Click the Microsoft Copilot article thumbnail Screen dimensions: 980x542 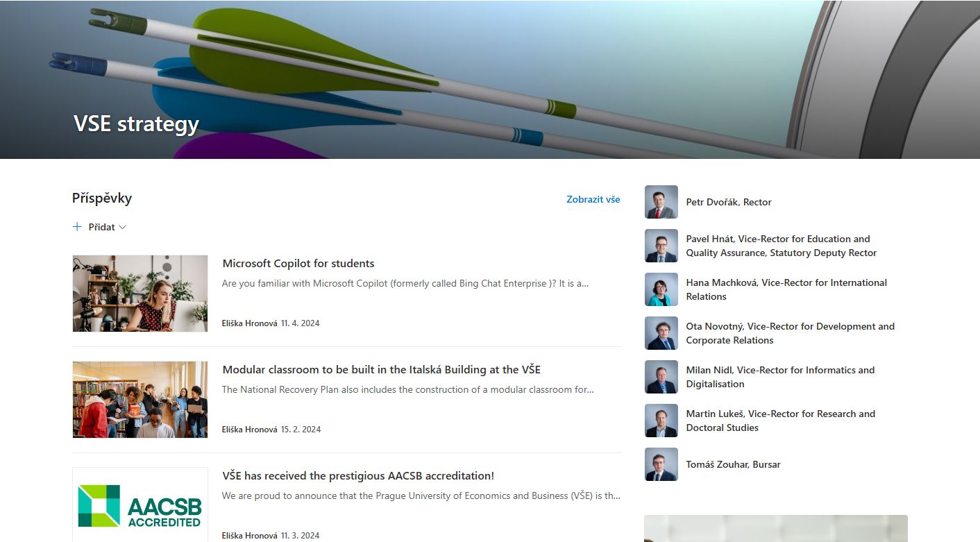tap(140, 293)
